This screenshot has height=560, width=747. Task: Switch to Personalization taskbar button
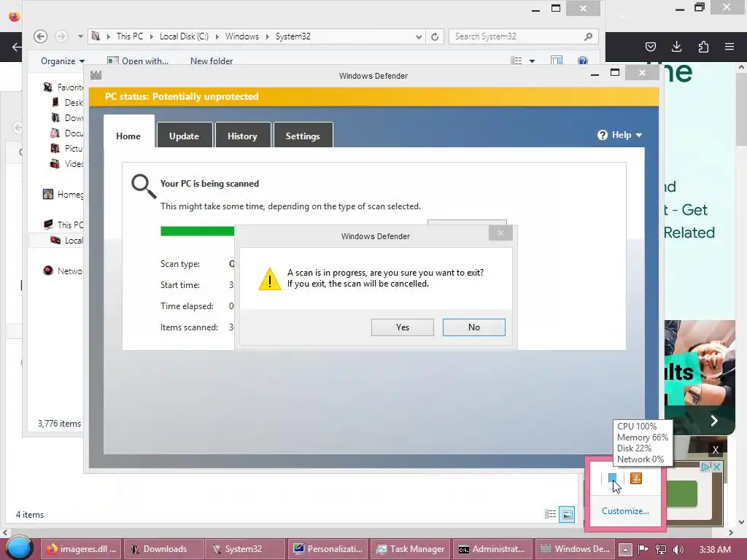(329, 549)
